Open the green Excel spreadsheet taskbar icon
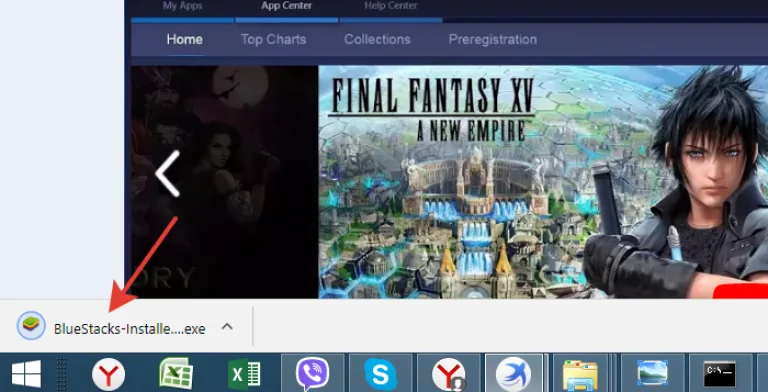This screenshot has height=392, width=768. (176, 373)
